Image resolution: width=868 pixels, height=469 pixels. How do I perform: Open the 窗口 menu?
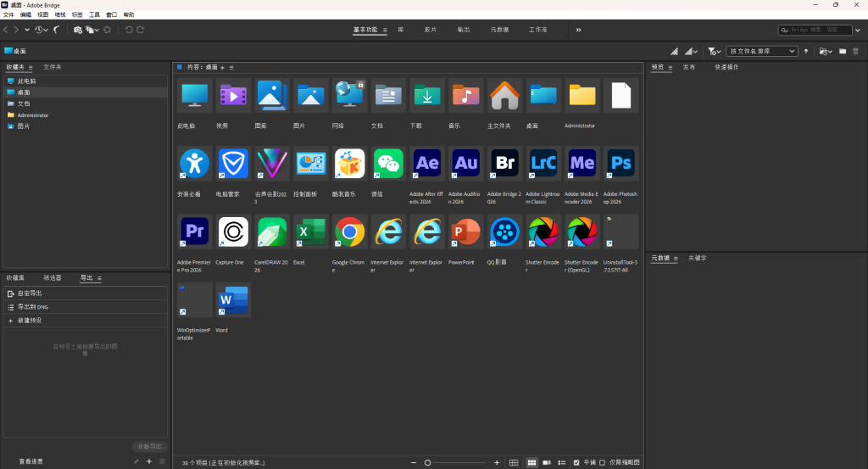pos(111,15)
